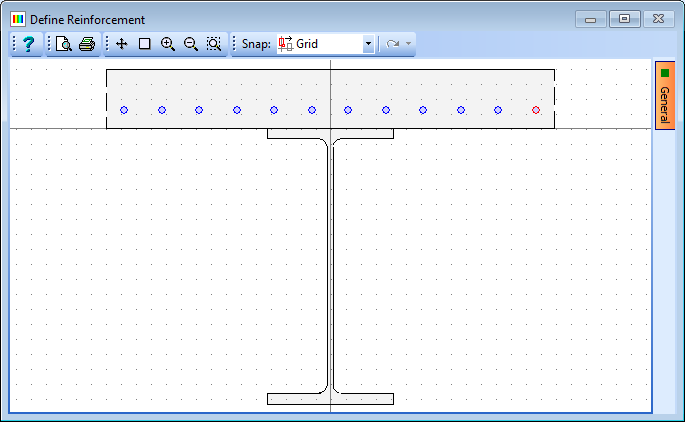This screenshot has width=685, height=422.
Task: Select the leftmost blue reinforcement bar
Action: coord(124,110)
